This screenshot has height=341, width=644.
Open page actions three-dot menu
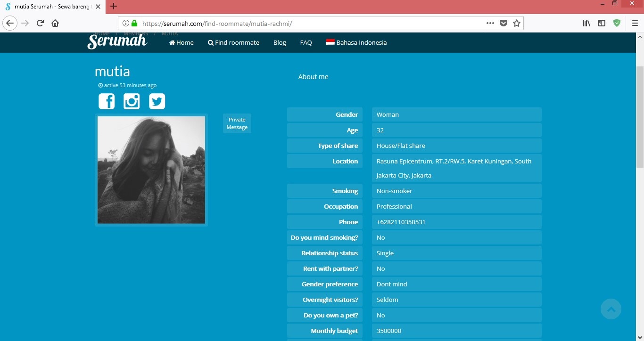pos(490,23)
